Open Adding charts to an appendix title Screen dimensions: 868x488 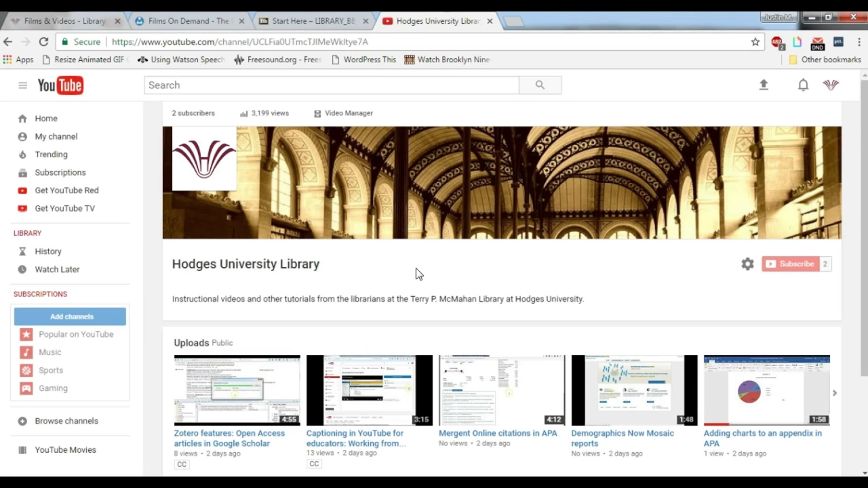[x=762, y=438]
